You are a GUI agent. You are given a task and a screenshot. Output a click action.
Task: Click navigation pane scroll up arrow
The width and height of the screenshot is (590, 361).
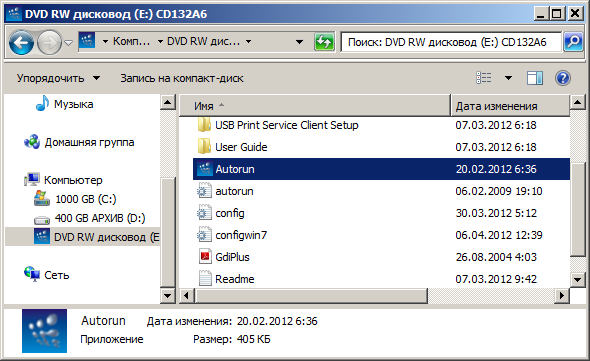[167, 102]
